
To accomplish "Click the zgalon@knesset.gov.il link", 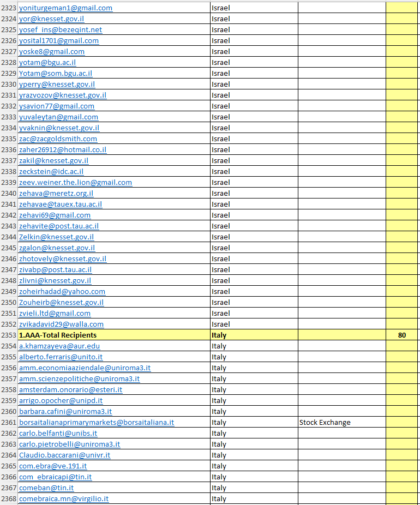I will click(57, 248).
